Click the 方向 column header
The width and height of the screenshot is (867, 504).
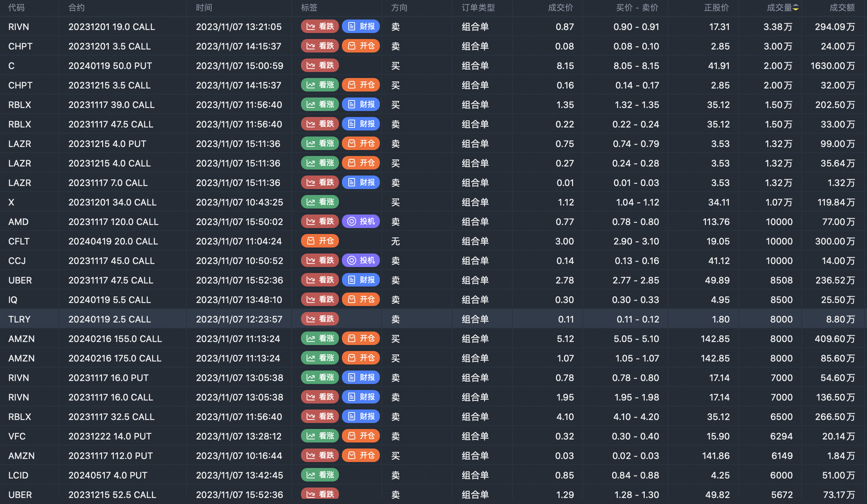(x=399, y=8)
